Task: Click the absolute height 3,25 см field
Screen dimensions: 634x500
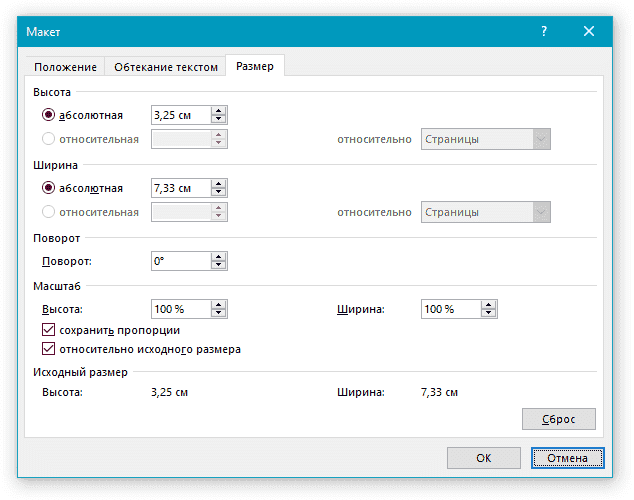Action: tap(180, 115)
